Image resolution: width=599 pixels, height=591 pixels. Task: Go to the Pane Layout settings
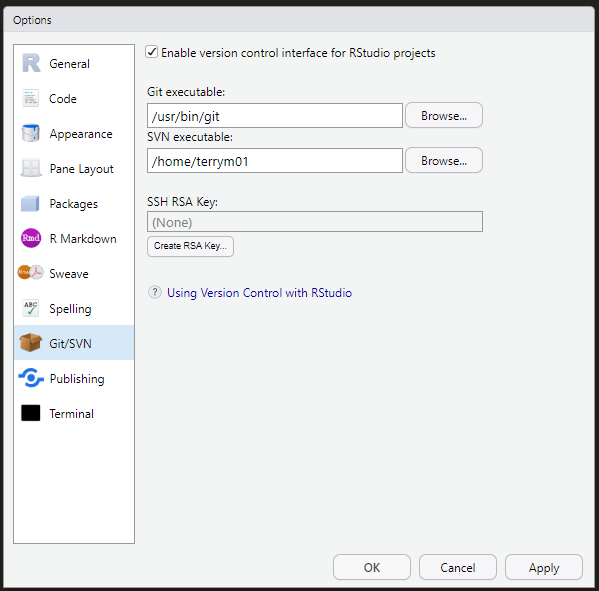(82, 169)
